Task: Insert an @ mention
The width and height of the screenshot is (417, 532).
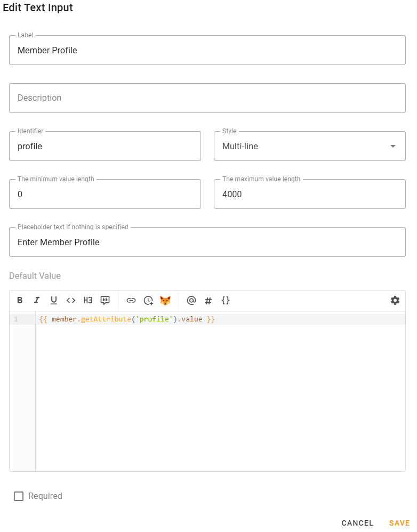Action: pyautogui.click(x=191, y=300)
